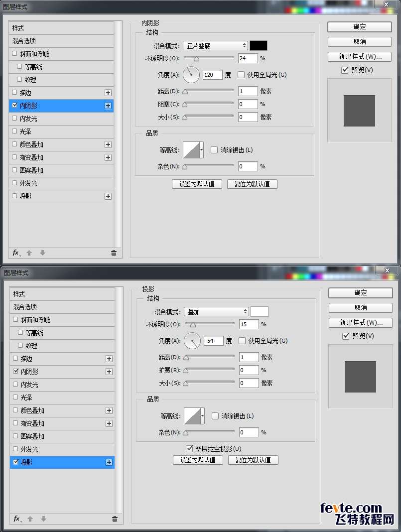The width and height of the screenshot is (401, 532).
Task: Enable 使用全局光 in 投影 settings
Action: (242, 341)
